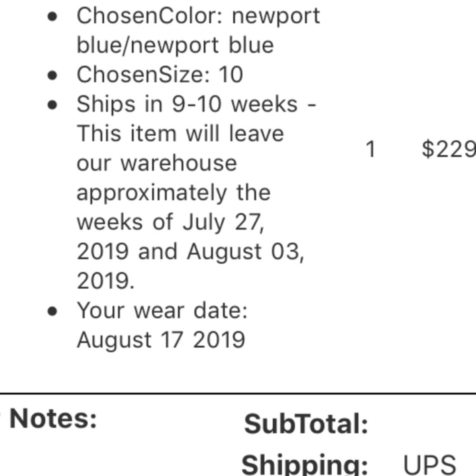The width and height of the screenshot is (476, 476).
Task: Click the 'Your wear date:' label
Action: (x=162, y=310)
